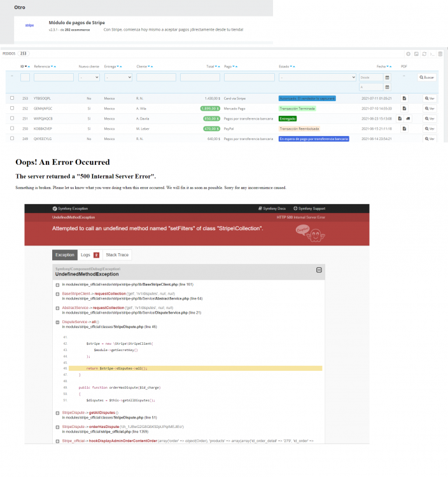
Task: View order 250 with Ver button
Action: click(430, 128)
